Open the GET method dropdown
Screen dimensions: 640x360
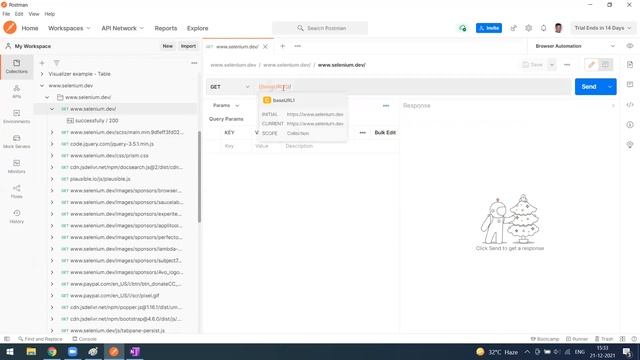(229, 87)
